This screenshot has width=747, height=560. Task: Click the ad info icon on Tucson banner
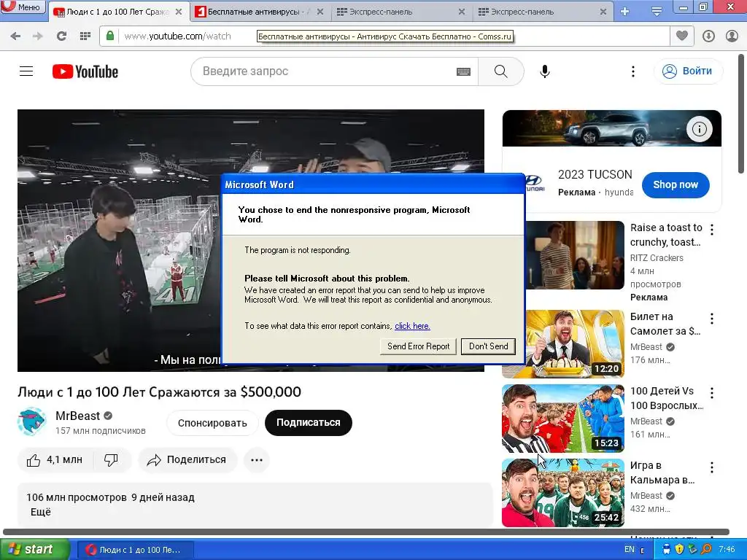[699, 129]
